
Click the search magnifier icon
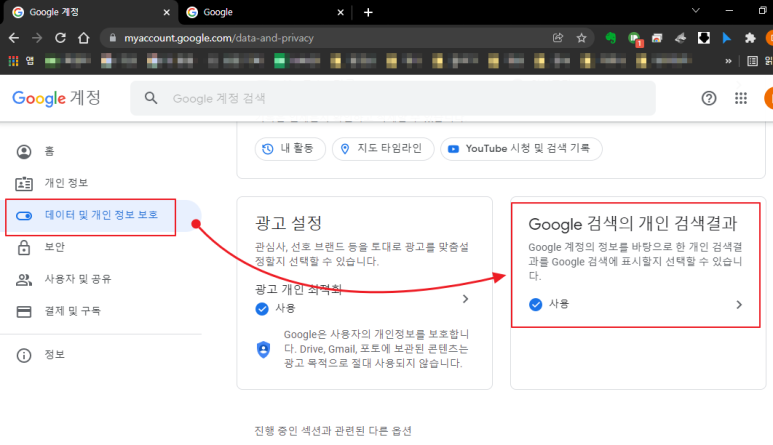pos(151,98)
